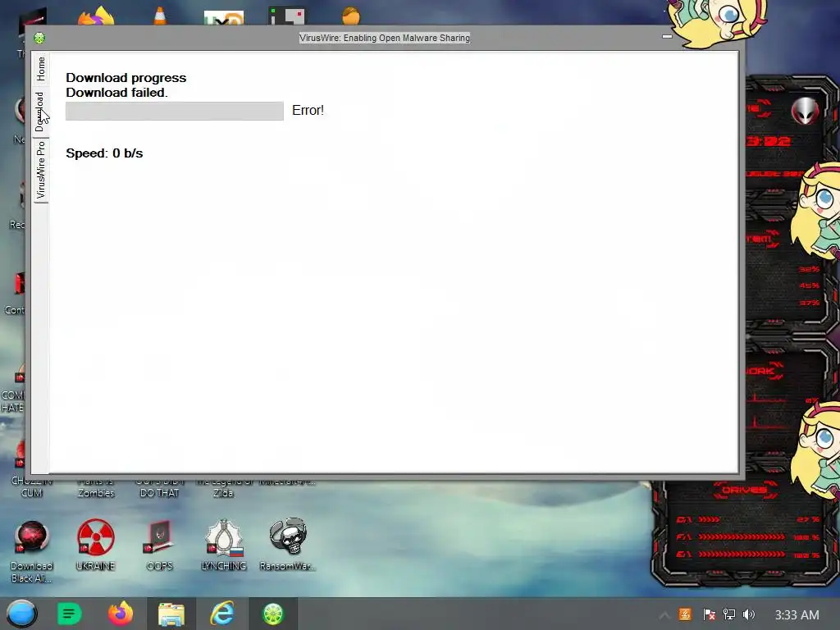
Task: Minimize the VirusWire window
Action: tap(667, 37)
